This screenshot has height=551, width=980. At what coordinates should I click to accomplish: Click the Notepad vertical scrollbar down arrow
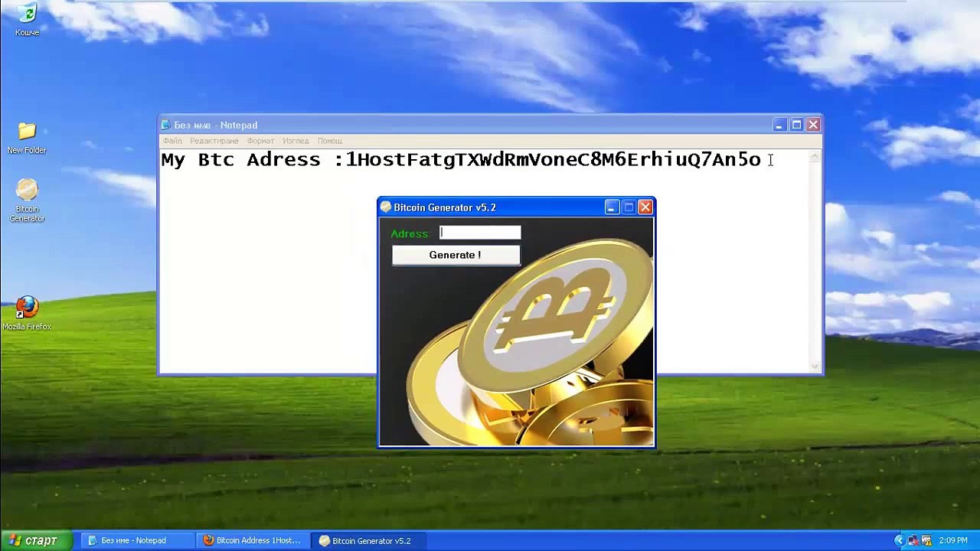[x=815, y=366]
